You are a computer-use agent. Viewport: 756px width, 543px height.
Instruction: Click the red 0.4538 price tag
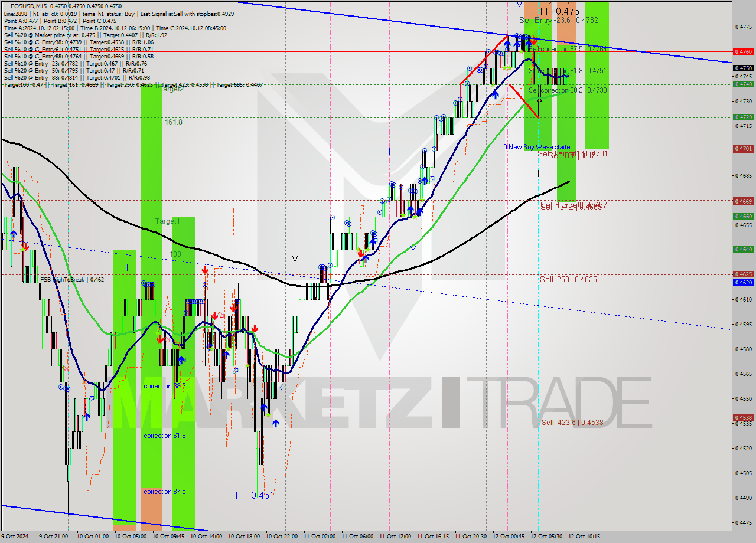click(x=743, y=418)
